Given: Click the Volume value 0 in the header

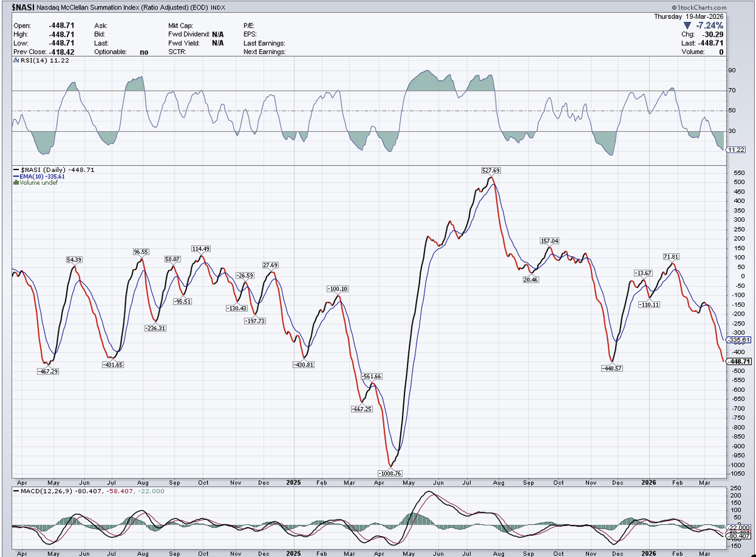Looking at the screenshot, I should coord(722,52).
